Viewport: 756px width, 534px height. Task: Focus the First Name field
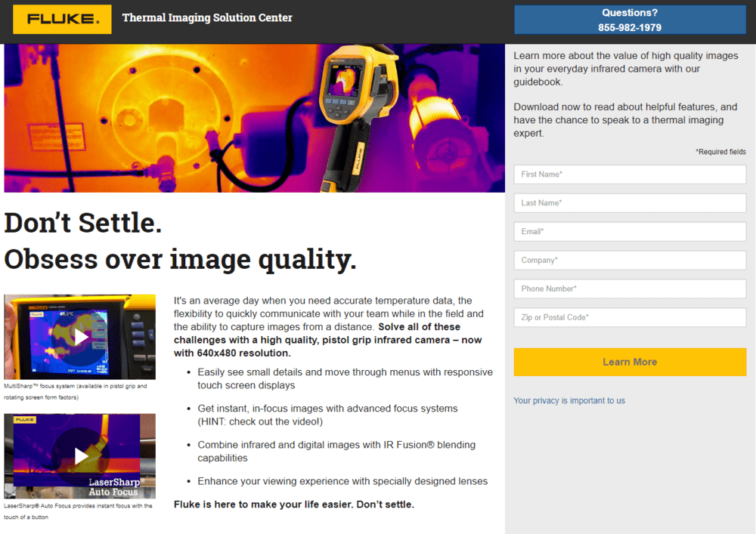(x=630, y=174)
